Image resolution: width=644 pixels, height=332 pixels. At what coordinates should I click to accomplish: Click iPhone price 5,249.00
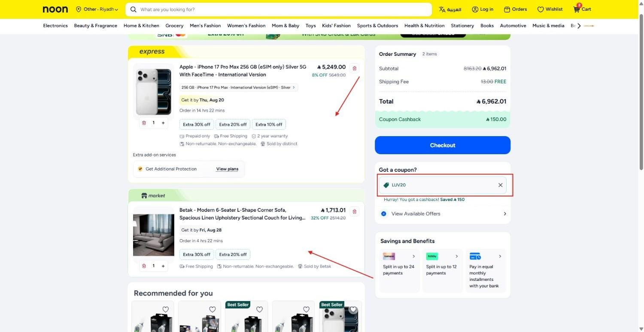click(x=331, y=67)
